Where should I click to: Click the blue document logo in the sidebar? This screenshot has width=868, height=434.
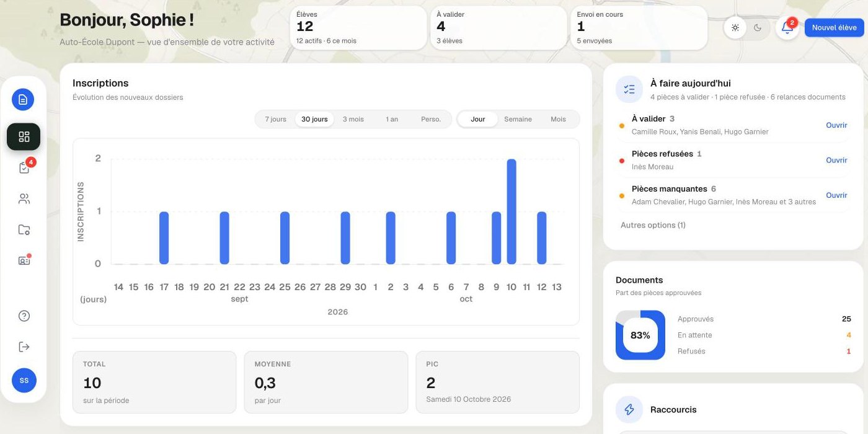[23, 99]
